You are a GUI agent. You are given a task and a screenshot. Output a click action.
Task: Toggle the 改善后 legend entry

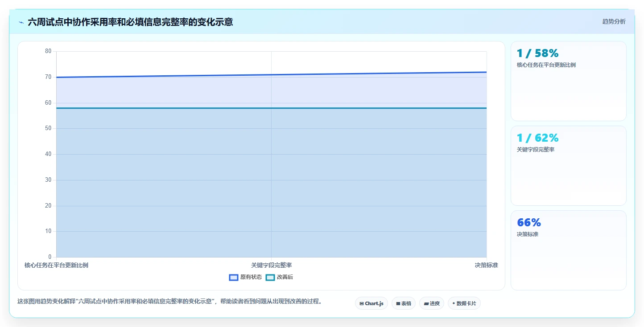pyautogui.click(x=280, y=277)
